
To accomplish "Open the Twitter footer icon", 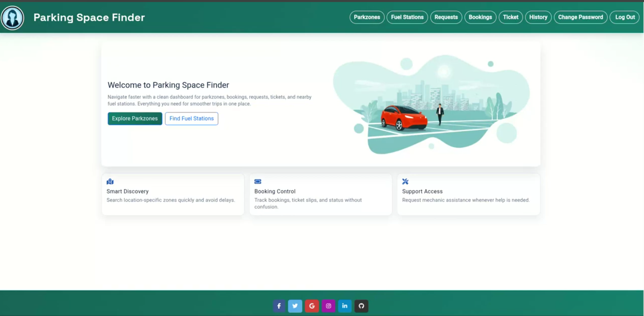I will (295, 306).
